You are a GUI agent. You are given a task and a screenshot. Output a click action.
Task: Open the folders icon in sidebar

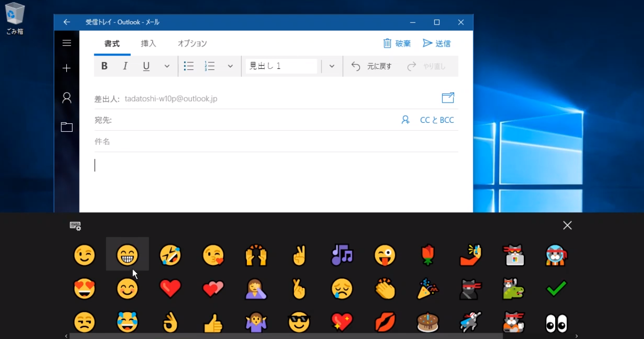(x=67, y=127)
